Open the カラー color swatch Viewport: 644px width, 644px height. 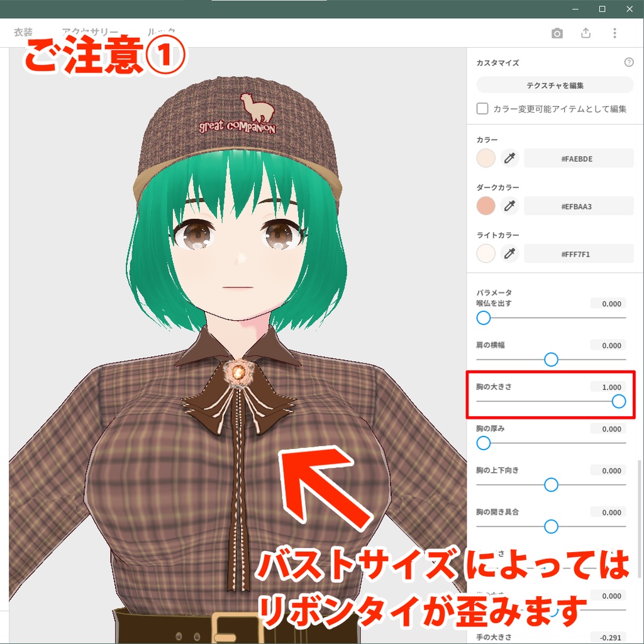click(x=485, y=158)
